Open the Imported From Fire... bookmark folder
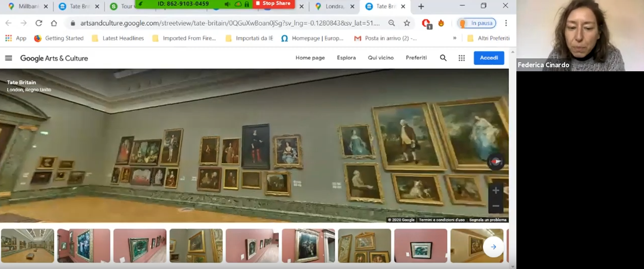 184,38
